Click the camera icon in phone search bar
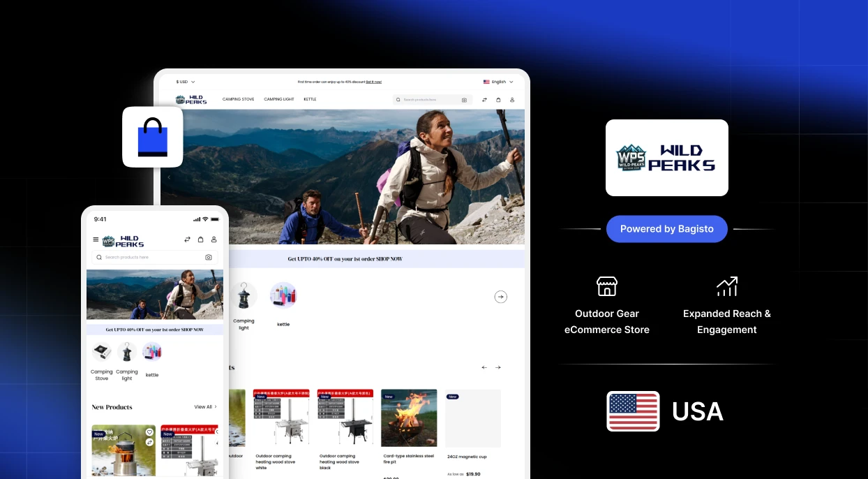 click(209, 258)
